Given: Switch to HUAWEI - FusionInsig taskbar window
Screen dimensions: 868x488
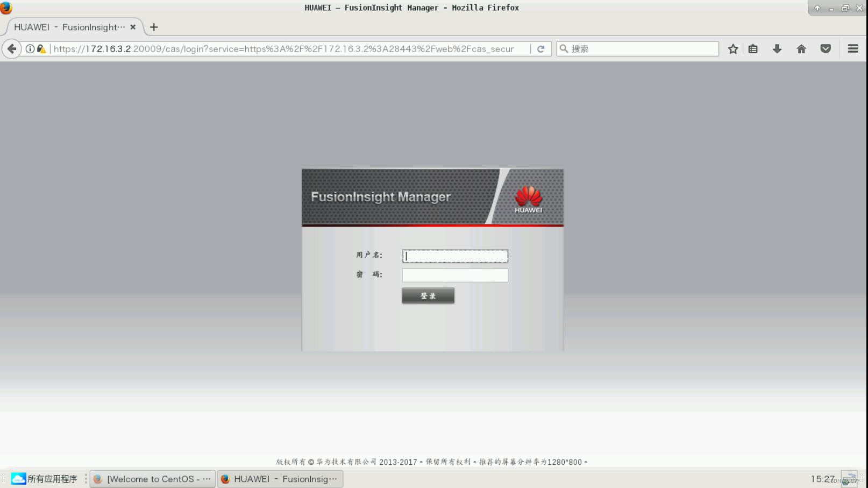Looking at the screenshot, I should click(x=280, y=479).
